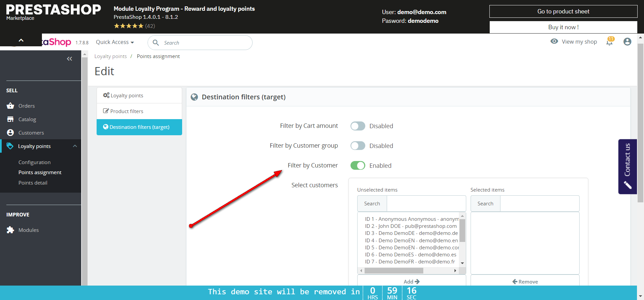The height and width of the screenshot is (300, 644).
Task: Click the empty Selected items list box
Action: click(x=525, y=243)
